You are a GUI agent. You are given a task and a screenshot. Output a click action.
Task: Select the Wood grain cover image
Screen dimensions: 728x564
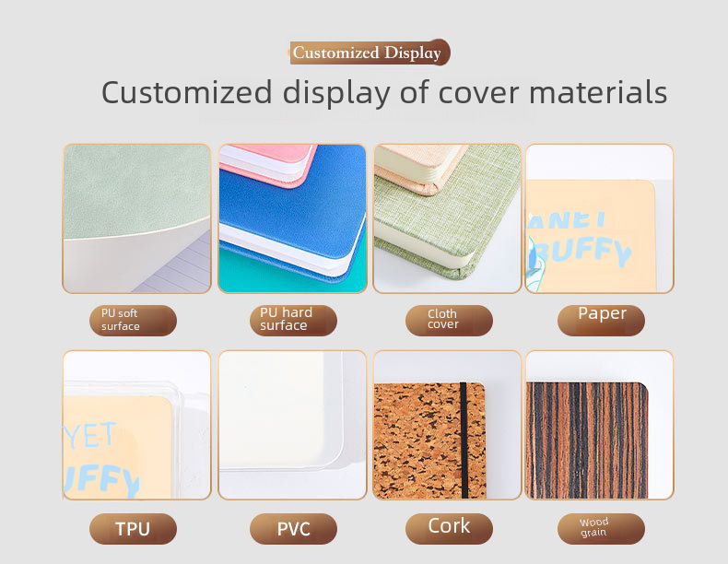599,425
